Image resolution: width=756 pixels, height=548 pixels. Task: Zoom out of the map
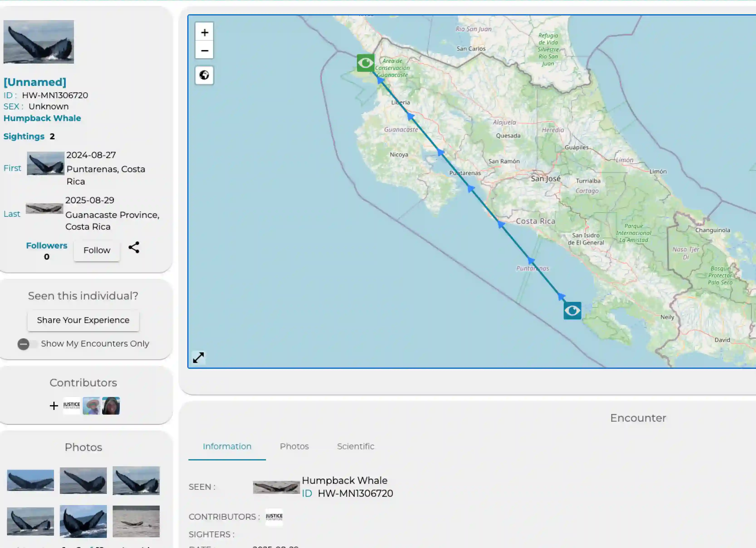[x=204, y=50]
